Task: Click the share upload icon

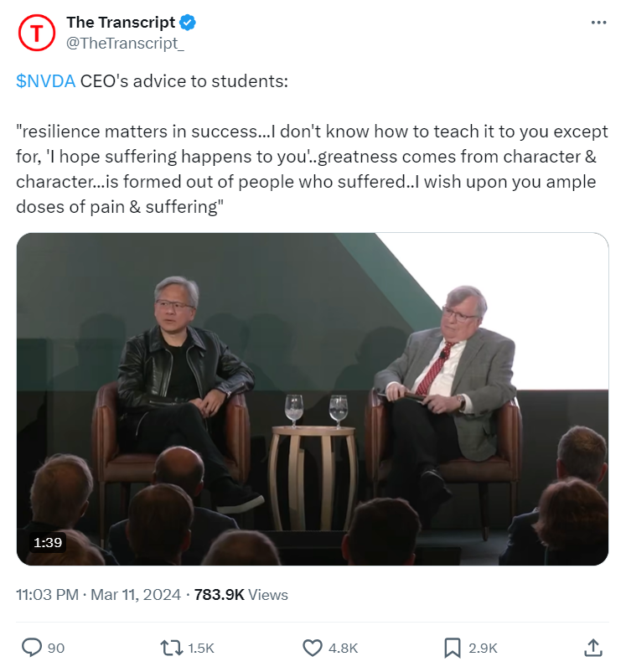Action: click(x=593, y=648)
